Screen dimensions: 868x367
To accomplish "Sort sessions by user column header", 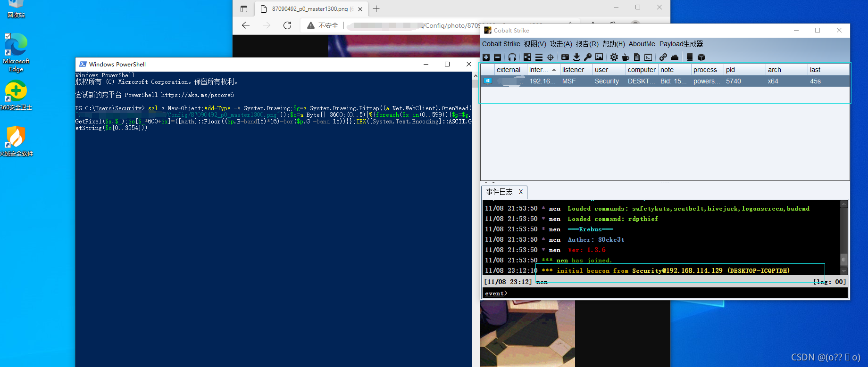I will coord(609,70).
